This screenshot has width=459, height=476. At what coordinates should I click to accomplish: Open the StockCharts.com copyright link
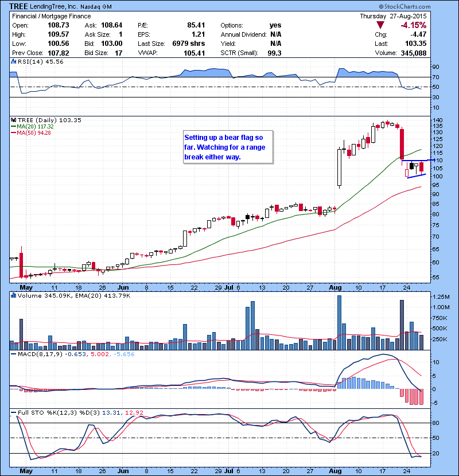[x=404, y=6]
